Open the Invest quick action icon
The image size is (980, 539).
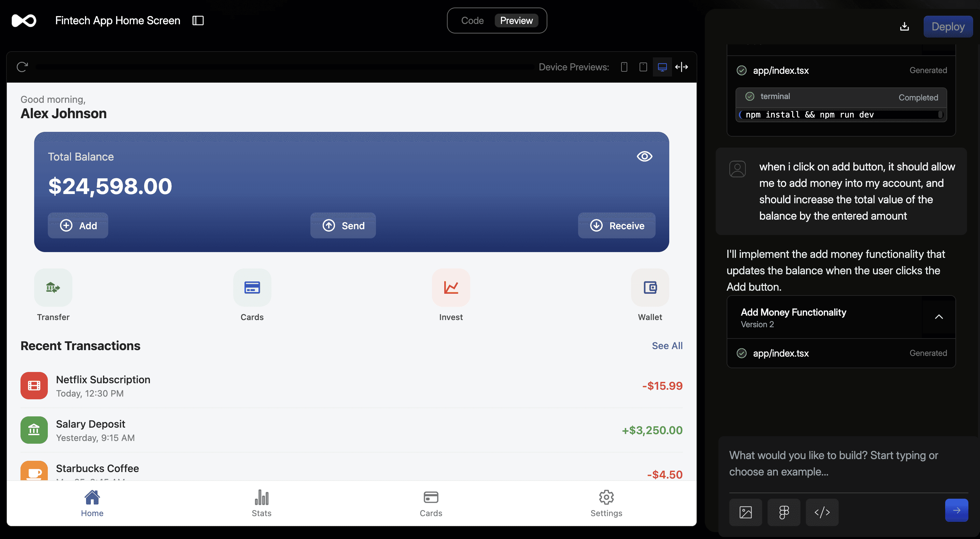coord(451,288)
